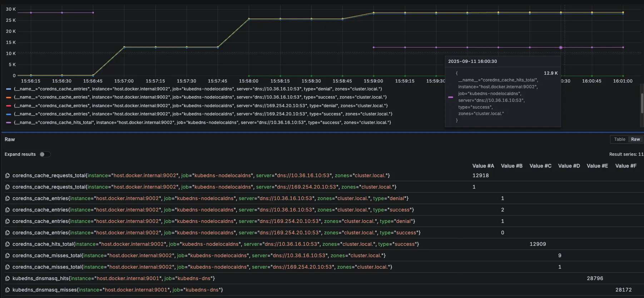Enable the Expand results switch
Screen dimensions: 644x298
click(45, 154)
